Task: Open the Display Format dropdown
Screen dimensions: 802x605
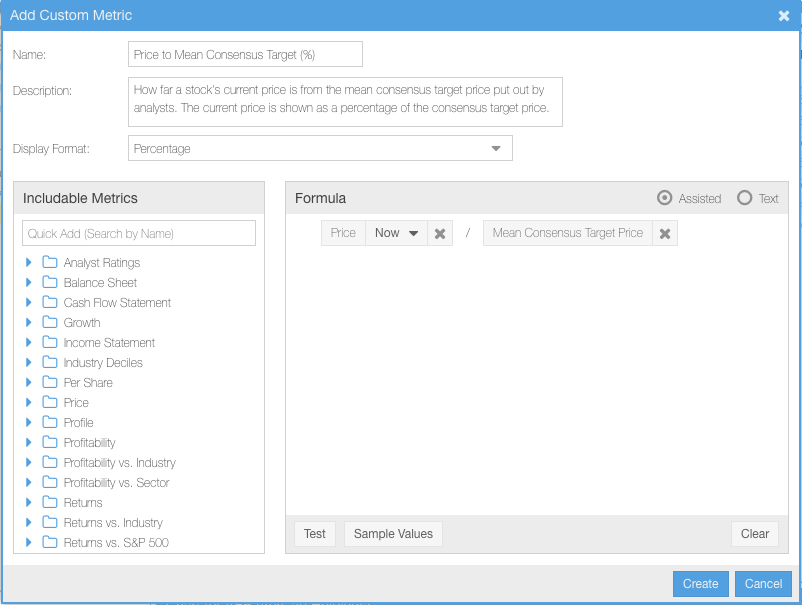Action: [x=320, y=148]
